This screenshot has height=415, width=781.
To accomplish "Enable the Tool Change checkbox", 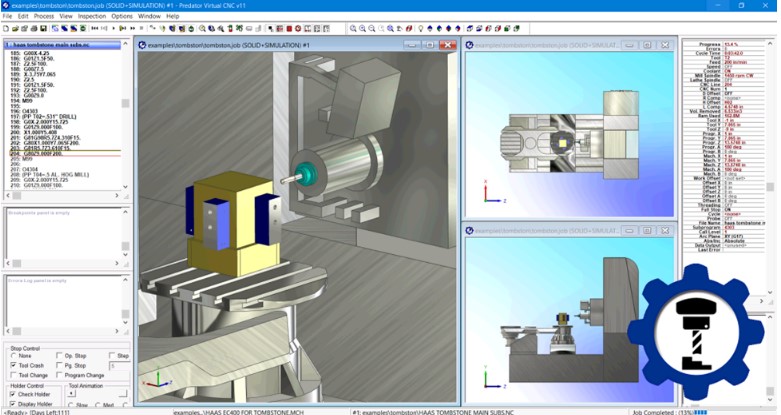I will coord(13,375).
